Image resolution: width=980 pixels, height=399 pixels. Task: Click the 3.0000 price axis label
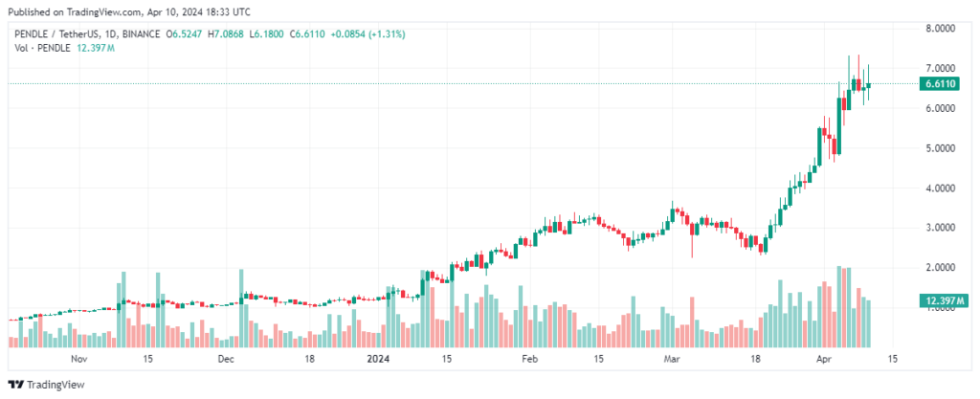[942, 228]
